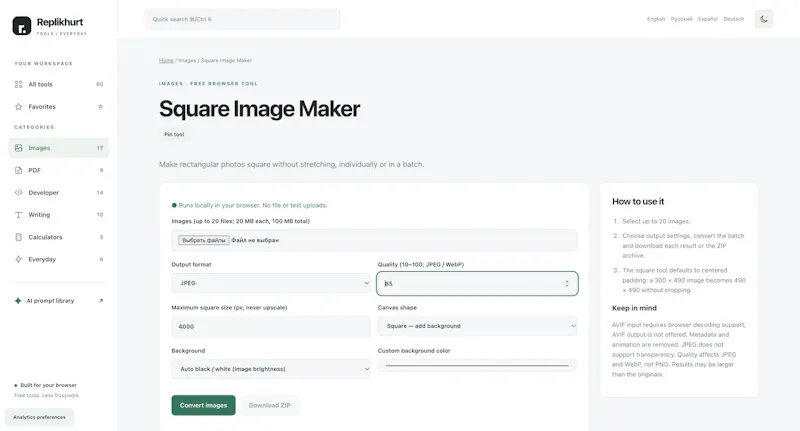Click the Pin tool button
This screenshot has height=431, width=800.
[174, 135]
